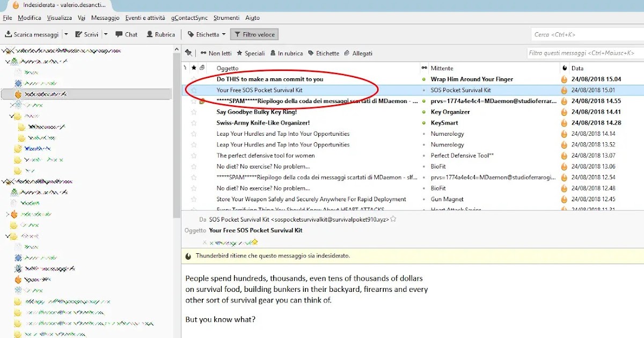Click the folder pane scrollbar up arrow
Screen dimensions: 644x338
tap(177, 50)
